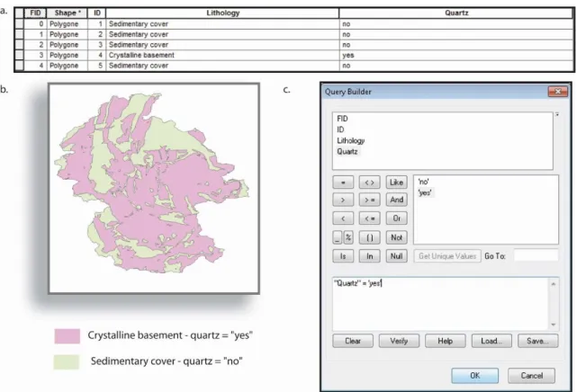Insert the Or operator
This screenshot has width=577, height=392.
click(x=396, y=218)
